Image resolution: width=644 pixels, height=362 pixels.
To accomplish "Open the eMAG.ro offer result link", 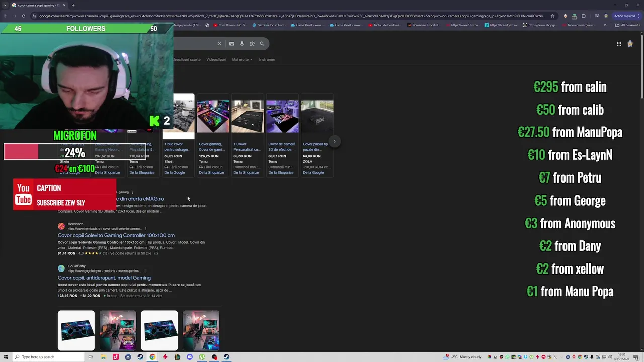I will [x=140, y=199].
